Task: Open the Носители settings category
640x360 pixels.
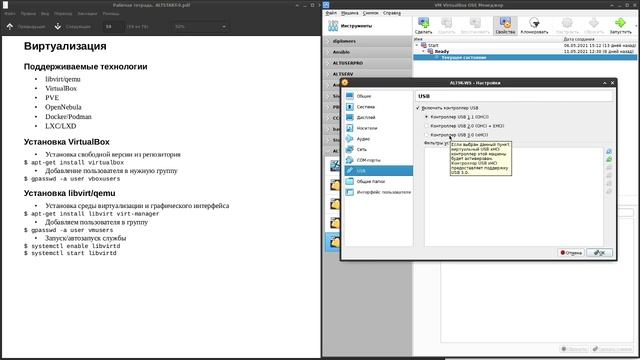Action: click(x=379, y=128)
